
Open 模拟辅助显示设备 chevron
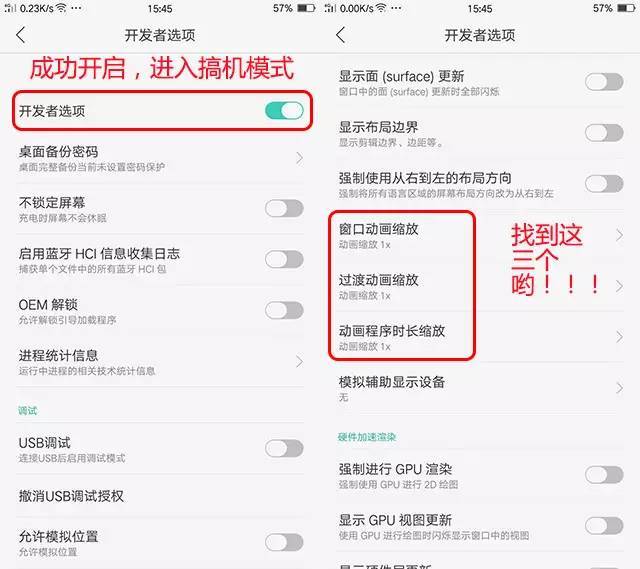pyautogui.click(x=620, y=388)
